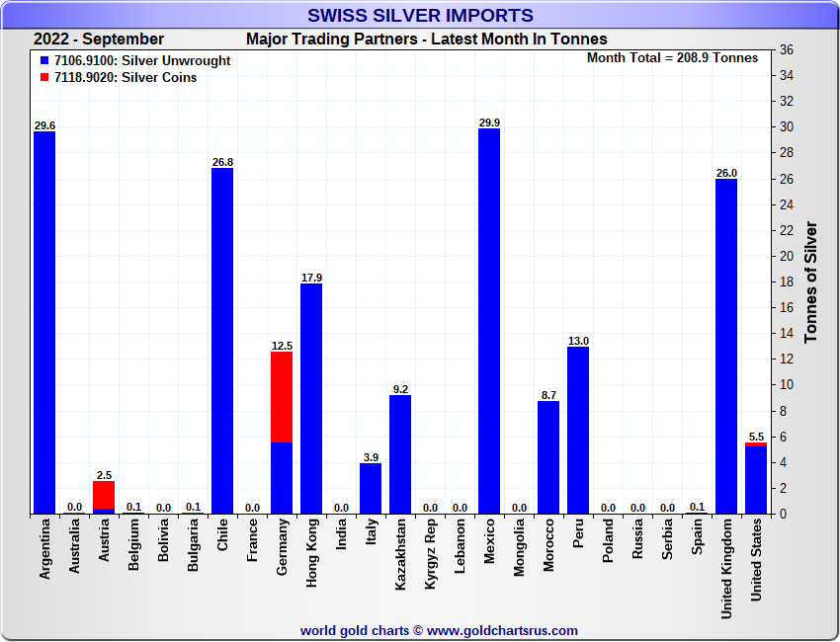Viewport: 840px width, 642px height.
Task: Click 'Major Trading Partners - Latest Month In Tonnes'
Action: pyautogui.click(x=427, y=40)
